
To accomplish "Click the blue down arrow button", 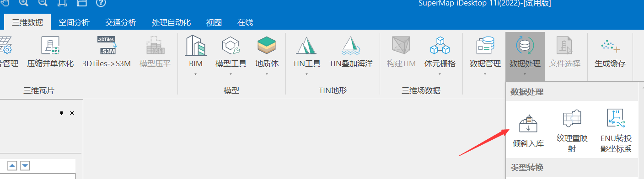I will point(25,165).
